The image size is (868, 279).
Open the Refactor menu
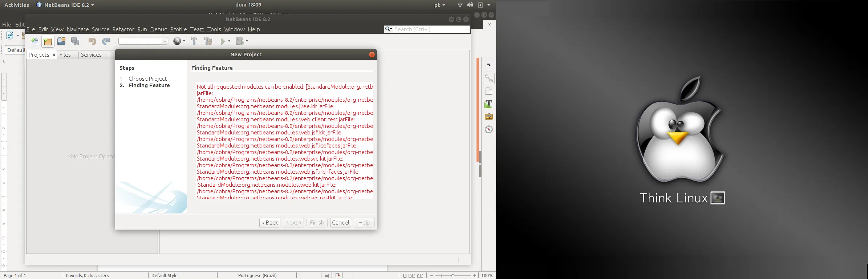[x=123, y=29]
